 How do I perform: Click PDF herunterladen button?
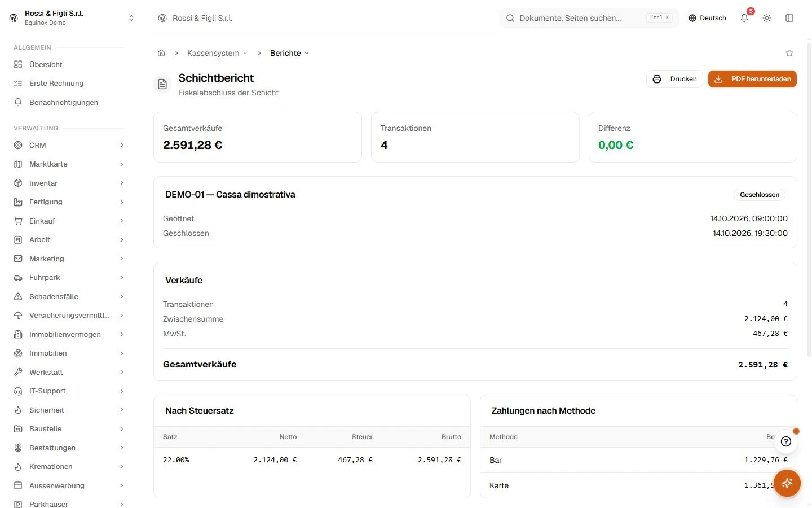[x=752, y=79]
